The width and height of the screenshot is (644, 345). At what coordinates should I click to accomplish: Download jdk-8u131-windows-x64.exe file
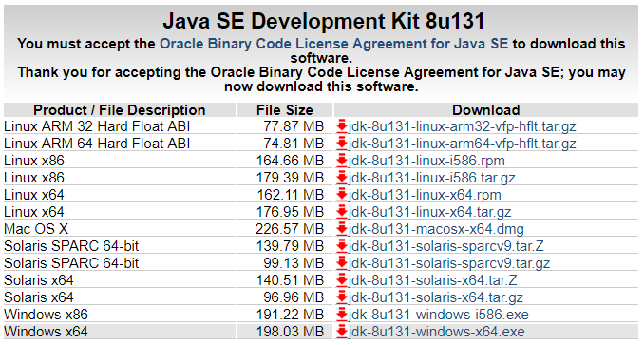[x=437, y=332]
